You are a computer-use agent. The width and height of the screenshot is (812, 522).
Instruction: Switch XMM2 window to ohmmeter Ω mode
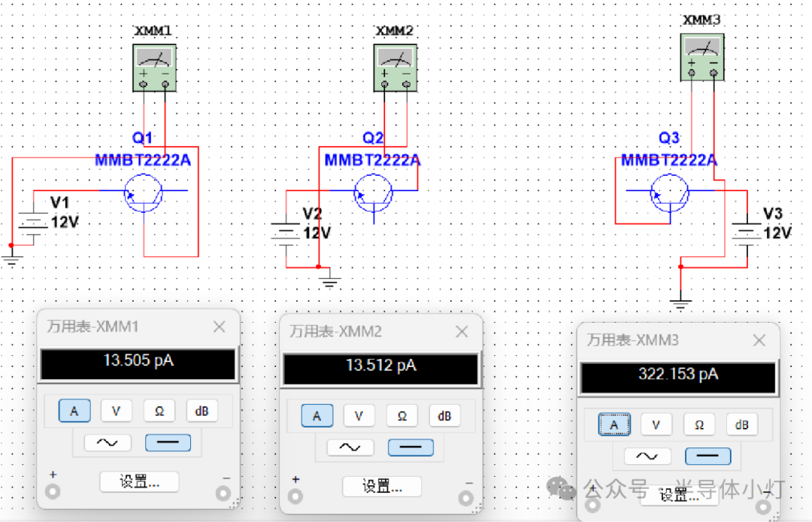tap(401, 416)
